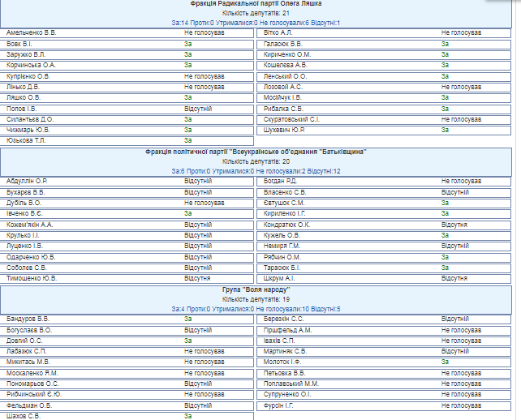The width and height of the screenshot is (521, 420).
Task: Click the vote result for Довгий О.С.
Action: pos(187,341)
